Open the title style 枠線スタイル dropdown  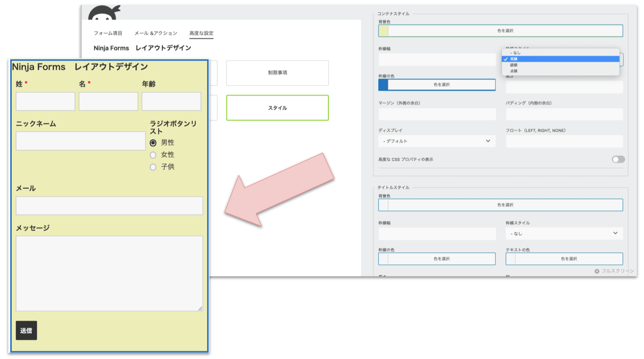coord(565,233)
